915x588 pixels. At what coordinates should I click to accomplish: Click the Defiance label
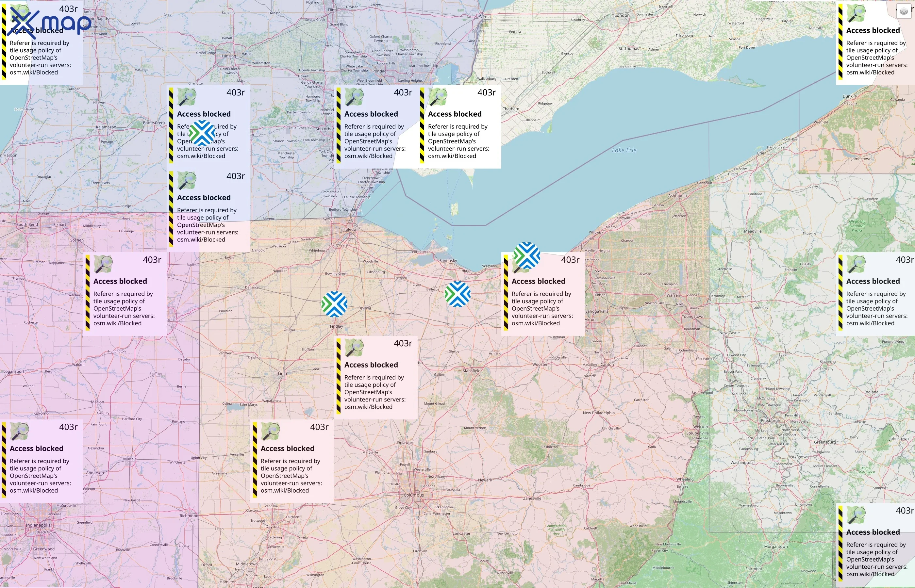tap(252, 287)
